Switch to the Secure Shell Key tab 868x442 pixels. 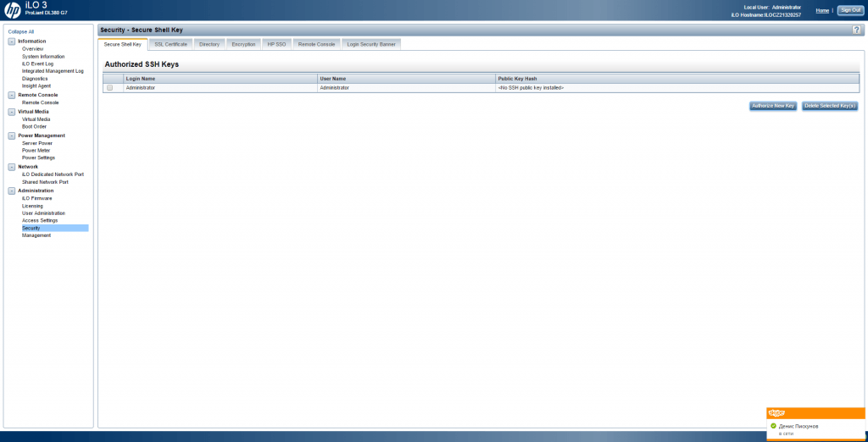123,44
